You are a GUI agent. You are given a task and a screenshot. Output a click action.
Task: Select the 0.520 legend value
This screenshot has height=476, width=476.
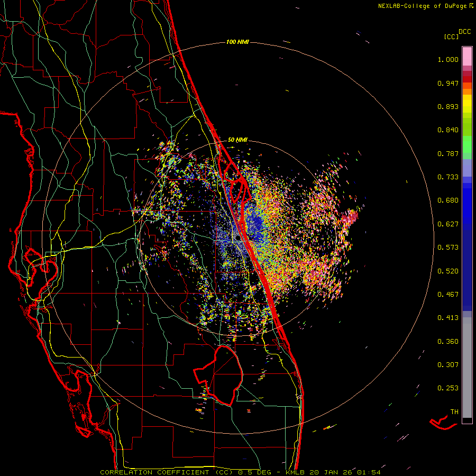click(448, 271)
